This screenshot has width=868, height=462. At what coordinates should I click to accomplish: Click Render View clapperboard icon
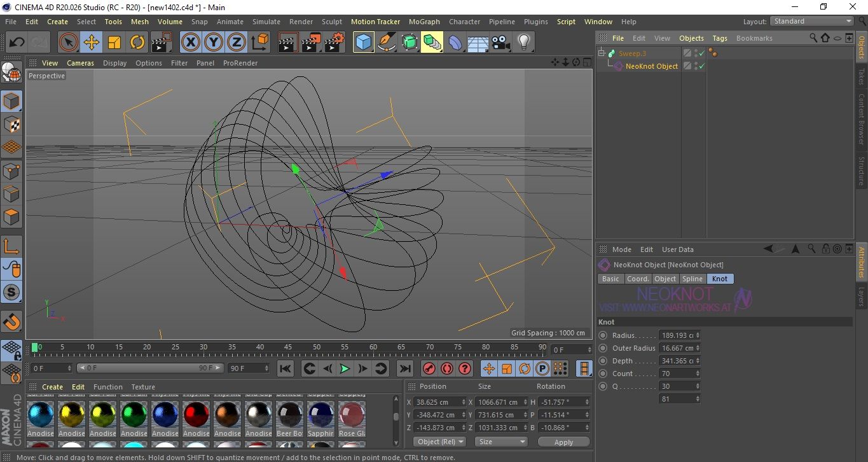coord(288,43)
